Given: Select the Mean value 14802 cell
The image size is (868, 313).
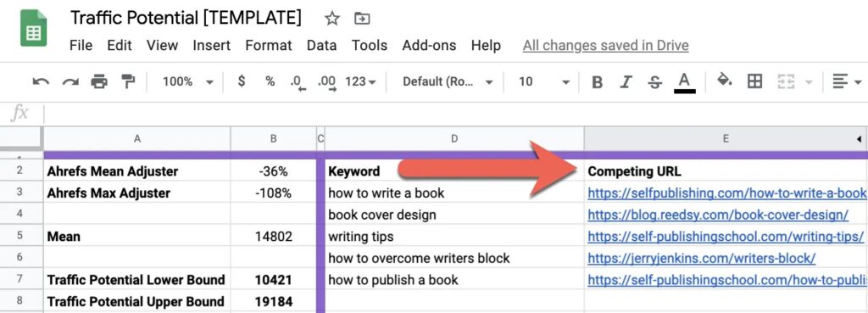Looking at the screenshot, I should [273, 236].
